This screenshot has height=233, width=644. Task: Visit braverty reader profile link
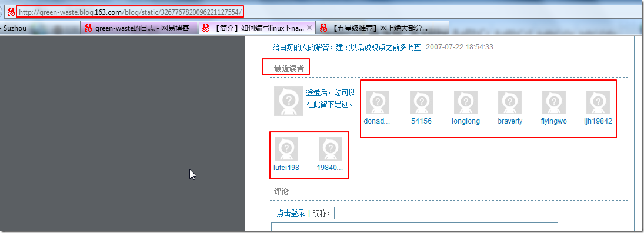pos(510,121)
